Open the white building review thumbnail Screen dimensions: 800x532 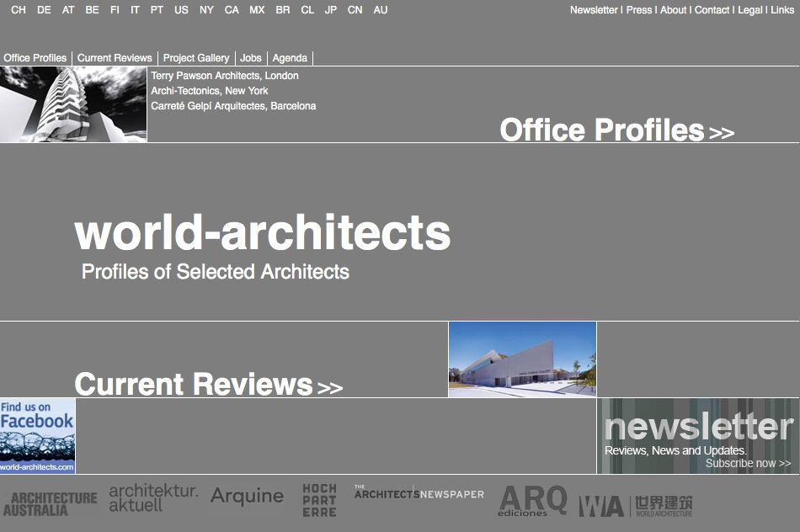point(522,359)
